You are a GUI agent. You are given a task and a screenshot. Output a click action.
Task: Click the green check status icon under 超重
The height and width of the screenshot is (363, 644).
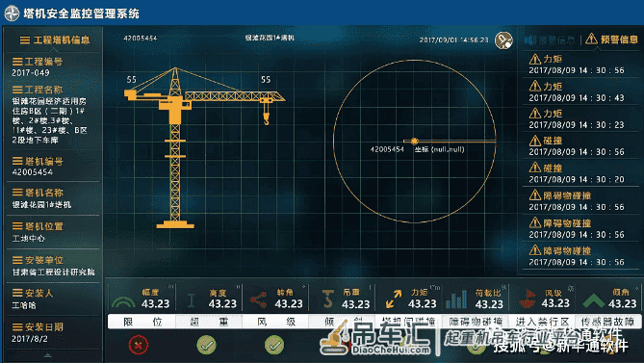coord(206,345)
